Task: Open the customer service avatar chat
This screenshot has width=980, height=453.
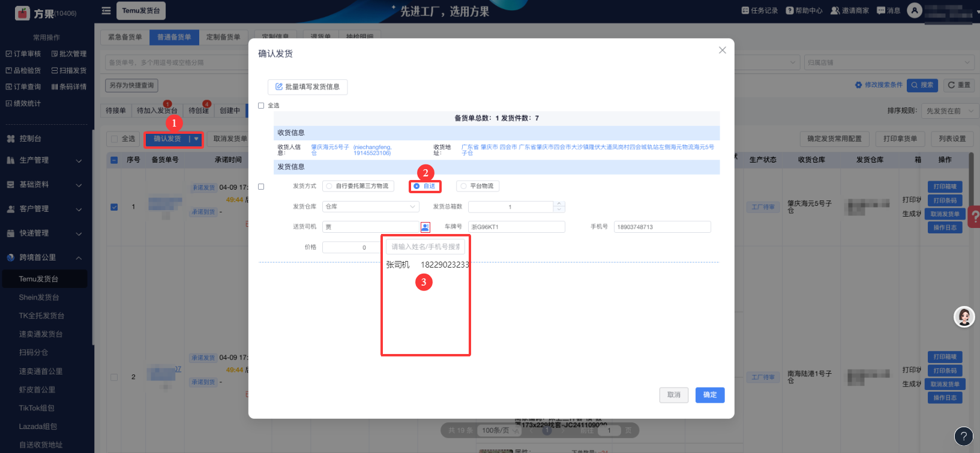Action: click(x=964, y=316)
